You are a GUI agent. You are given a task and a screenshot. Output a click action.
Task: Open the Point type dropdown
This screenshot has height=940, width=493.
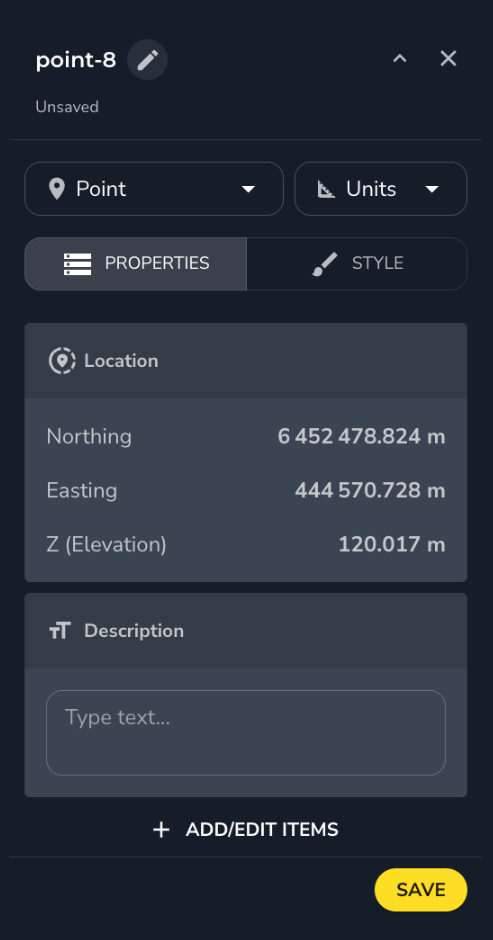[x=154, y=189]
